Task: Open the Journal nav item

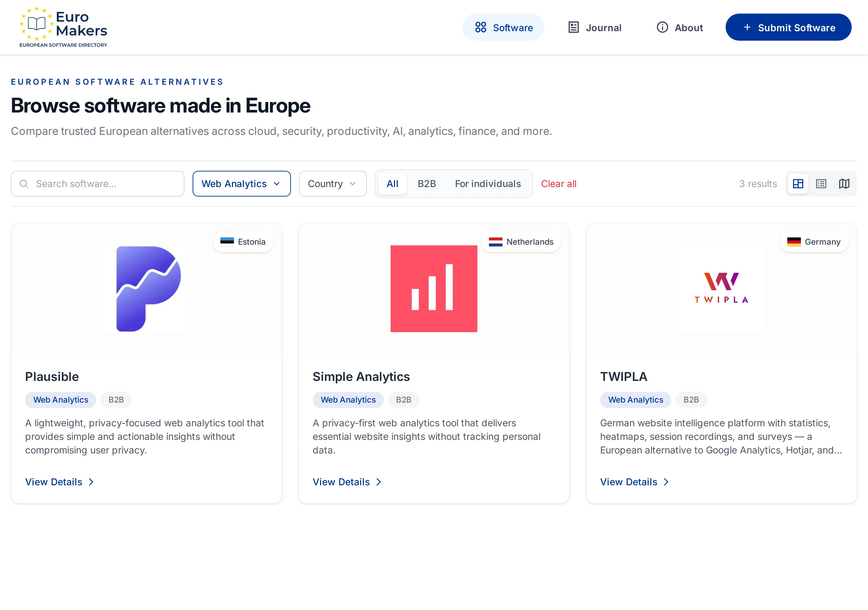Action: click(x=595, y=27)
